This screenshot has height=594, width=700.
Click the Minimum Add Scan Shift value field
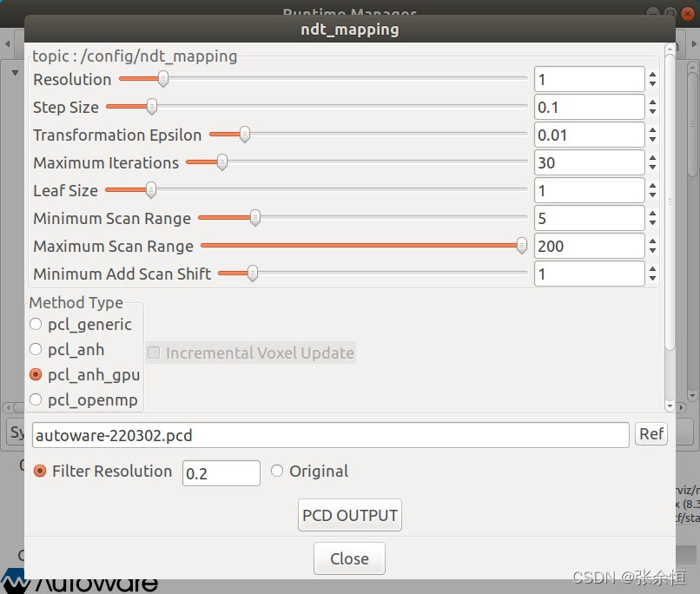pos(590,274)
